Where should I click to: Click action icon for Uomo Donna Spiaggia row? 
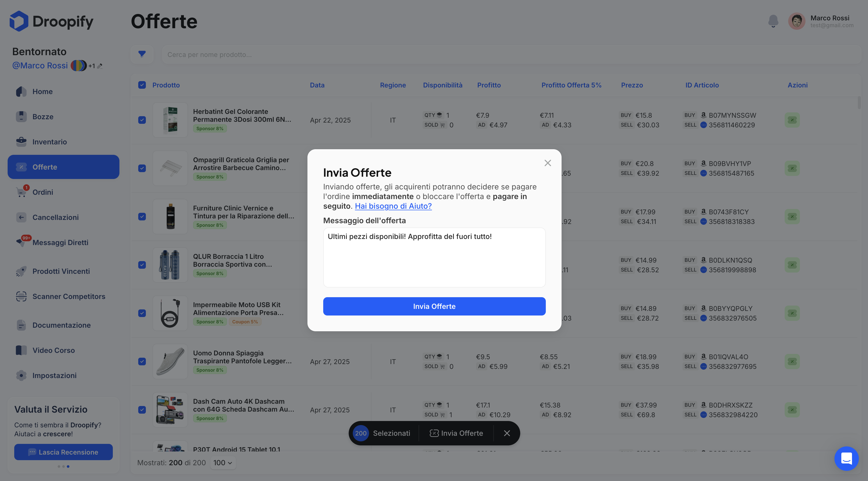point(792,361)
